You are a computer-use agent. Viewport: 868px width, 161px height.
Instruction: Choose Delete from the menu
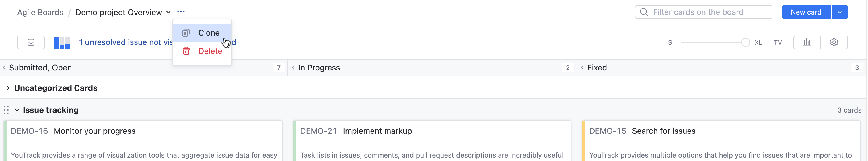pos(210,51)
